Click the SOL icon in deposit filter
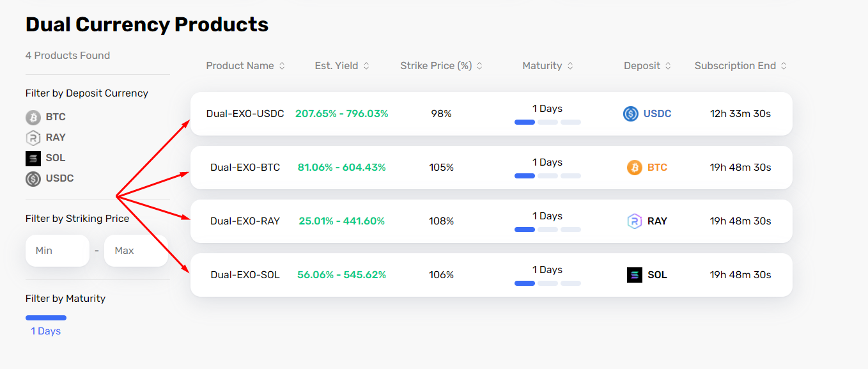Image resolution: width=868 pixels, height=369 pixels. [x=33, y=158]
